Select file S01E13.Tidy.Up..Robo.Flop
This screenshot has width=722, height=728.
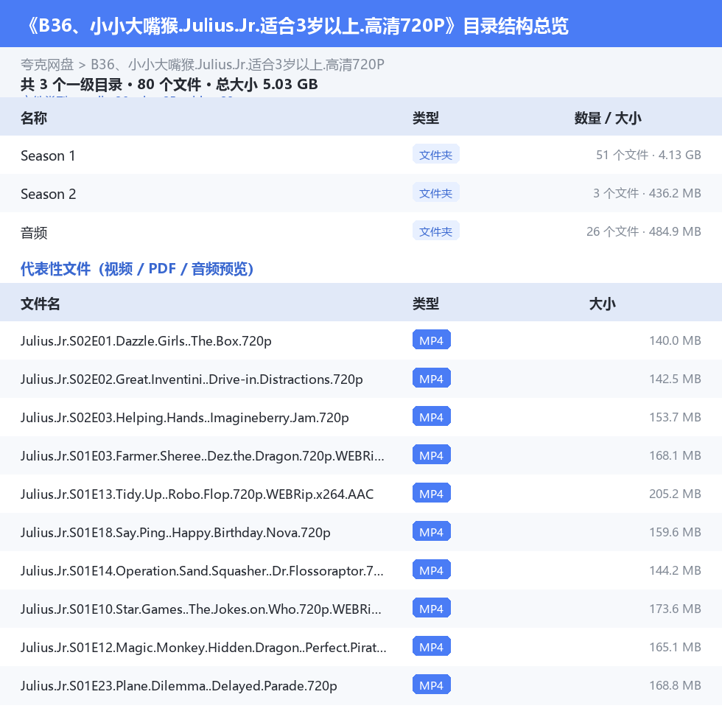[x=197, y=494]
